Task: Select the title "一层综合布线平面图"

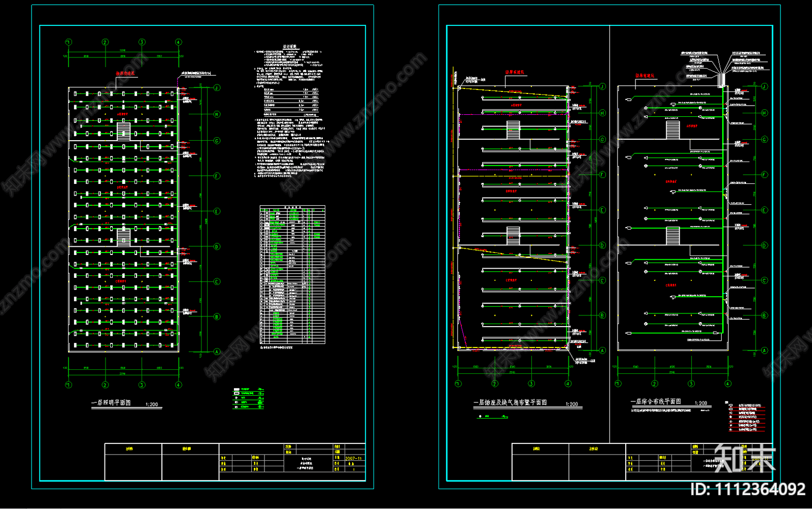Action: pyautogui.click(x=656, y=401)
